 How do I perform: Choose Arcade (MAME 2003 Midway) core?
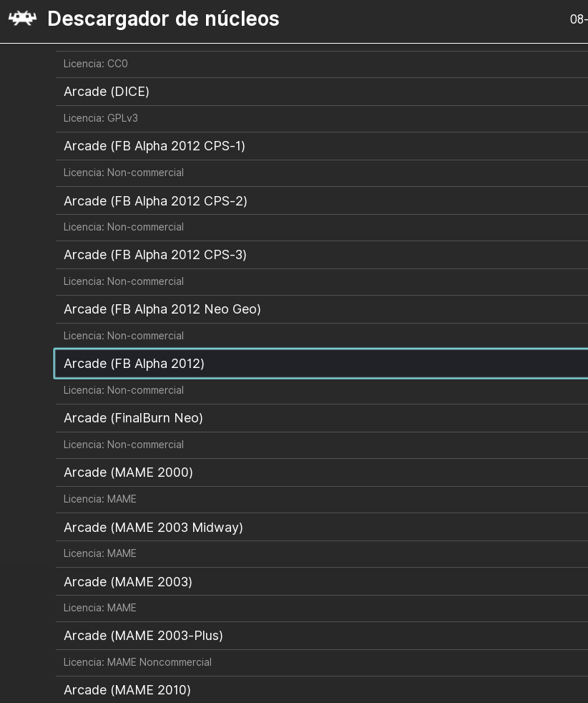[154, 528]
